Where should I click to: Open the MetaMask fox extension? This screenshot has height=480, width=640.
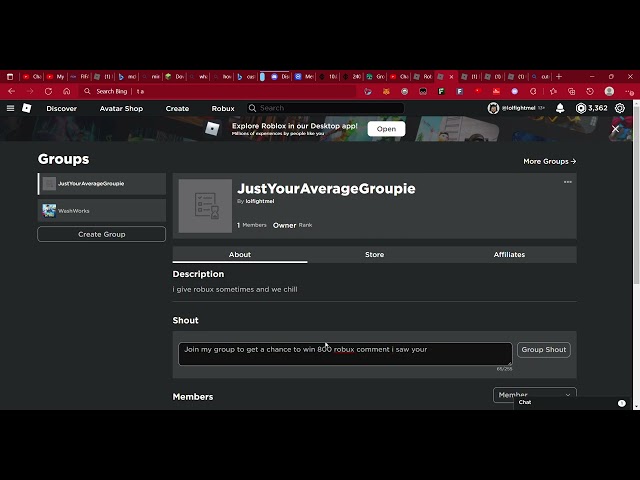386,91
